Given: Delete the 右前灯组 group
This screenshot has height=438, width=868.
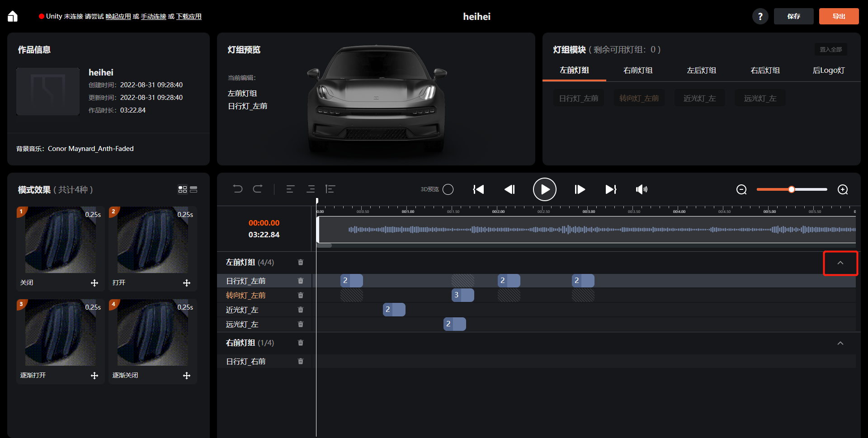Looking at the screenshot, I should tap(301, 343).
